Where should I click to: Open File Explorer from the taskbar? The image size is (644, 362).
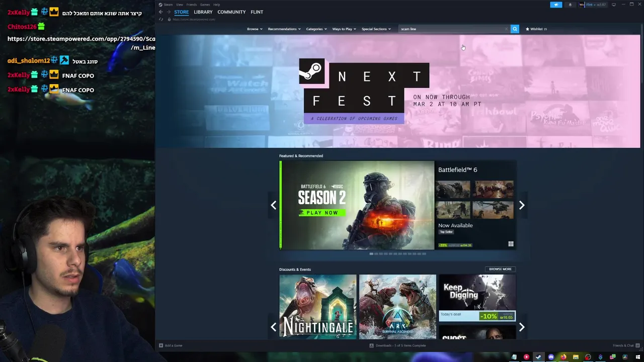point(576,357)
